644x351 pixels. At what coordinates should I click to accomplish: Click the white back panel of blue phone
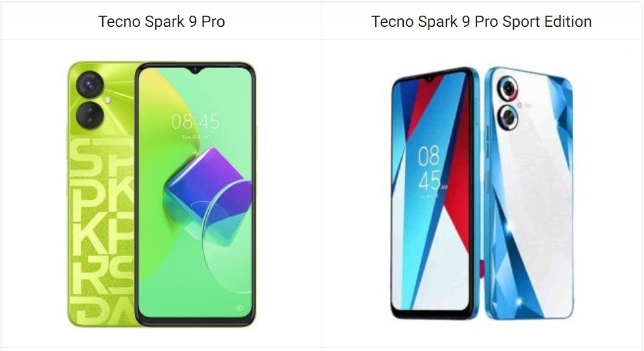tap(534, 193)
